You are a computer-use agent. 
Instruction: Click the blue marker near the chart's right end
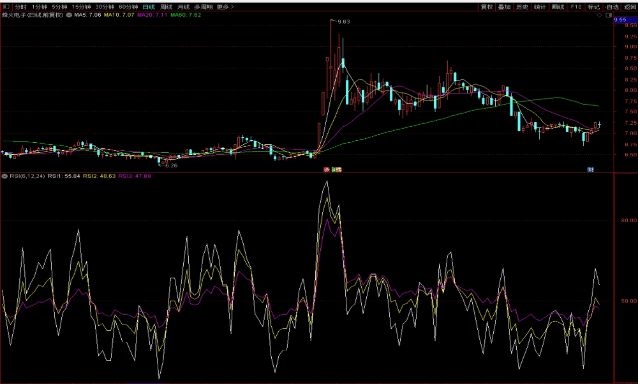[590, 169]
